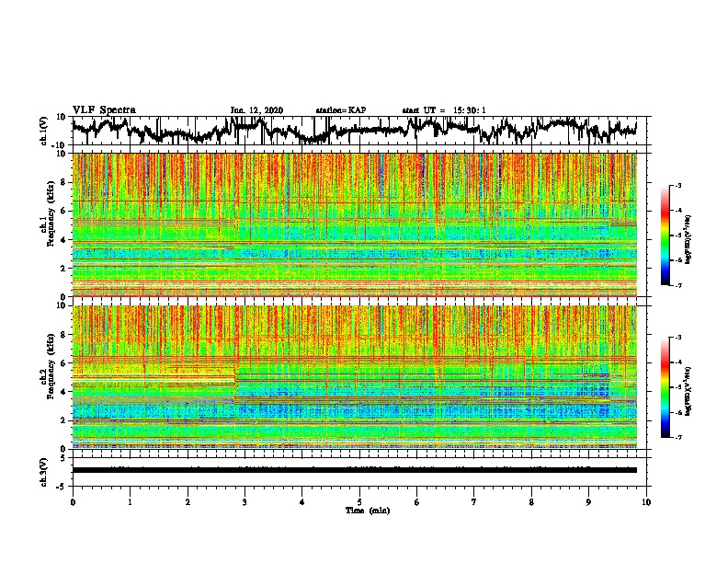The width and height of the screenshot is (728, 563).
Task: Click time axis tick label "6"
Action: (417, 502)
